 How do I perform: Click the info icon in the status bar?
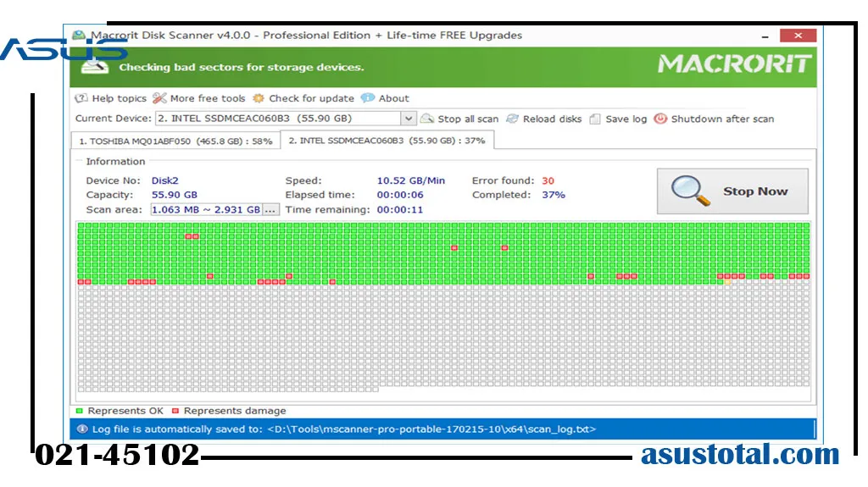coord(82,429)
